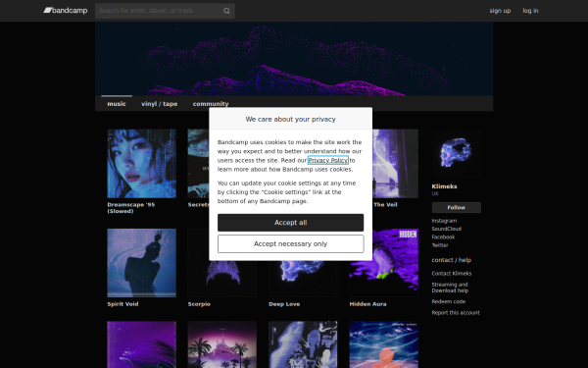Focus the artist, album, or track search field
Image resolution: width=588 pixels, height=368 pixels.
coord(165,11)
